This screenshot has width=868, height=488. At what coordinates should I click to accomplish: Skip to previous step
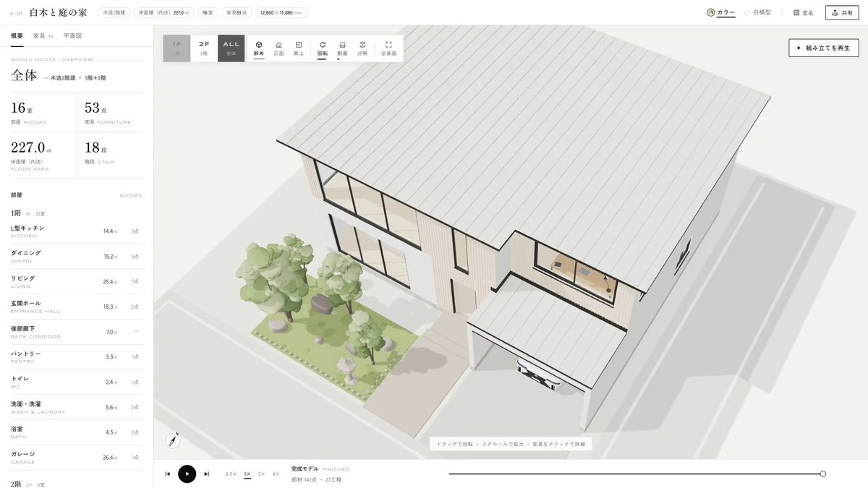(x=168, y=474)
